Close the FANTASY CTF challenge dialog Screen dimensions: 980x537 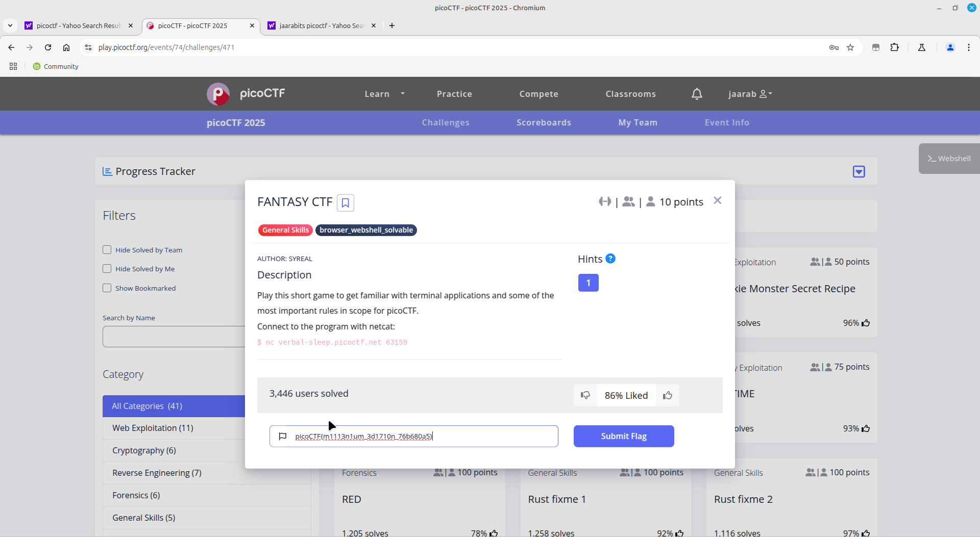[x=717, y=200]
